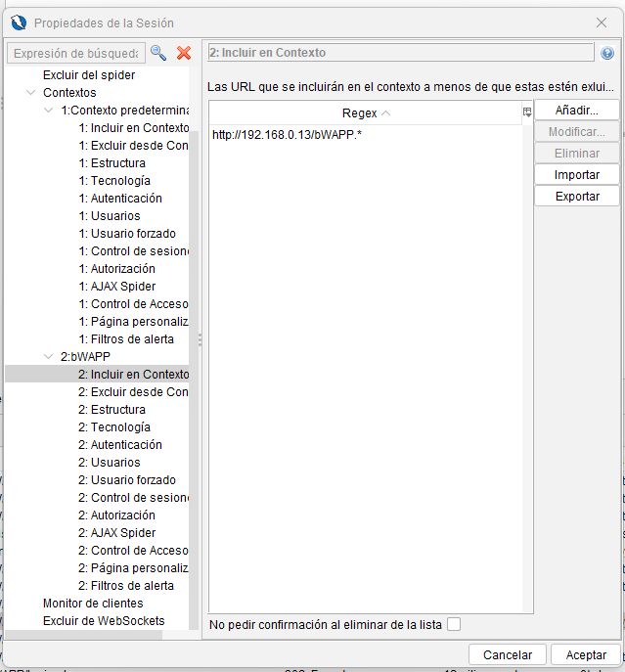
Task: Toggle 'No pedir confirmación al eliminar' checkbox
Action: point(453,624)
